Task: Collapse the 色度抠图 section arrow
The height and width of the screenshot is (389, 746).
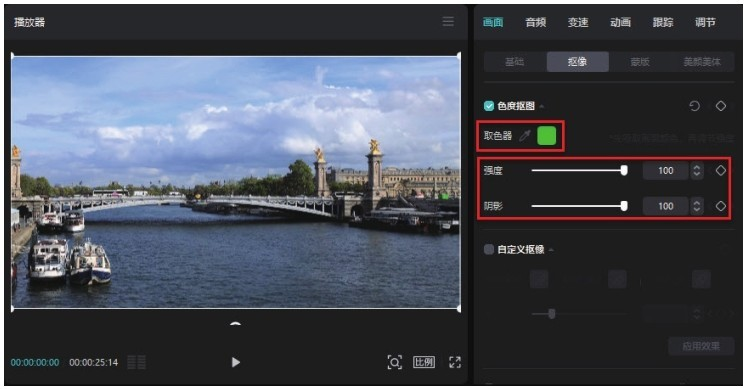Action: coord(542,106)
